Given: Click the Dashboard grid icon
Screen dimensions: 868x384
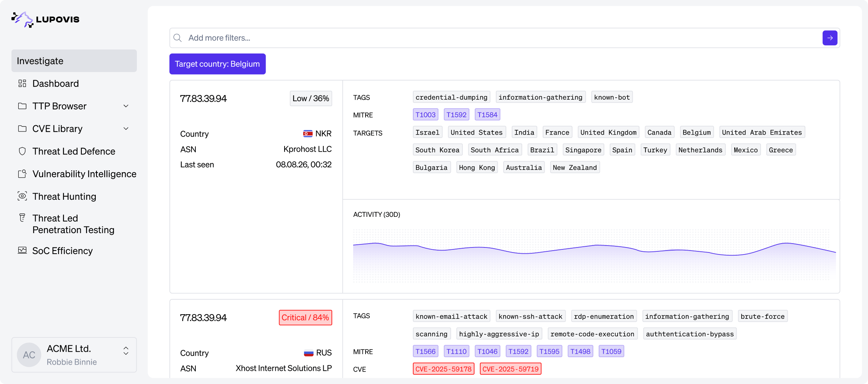Looking at the screenshot, I should (x=22, y=83).
